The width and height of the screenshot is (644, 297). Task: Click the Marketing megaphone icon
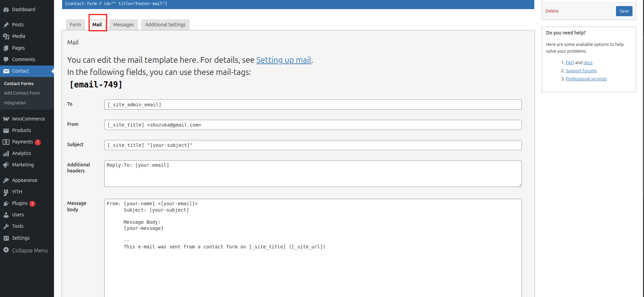[6, 165]
